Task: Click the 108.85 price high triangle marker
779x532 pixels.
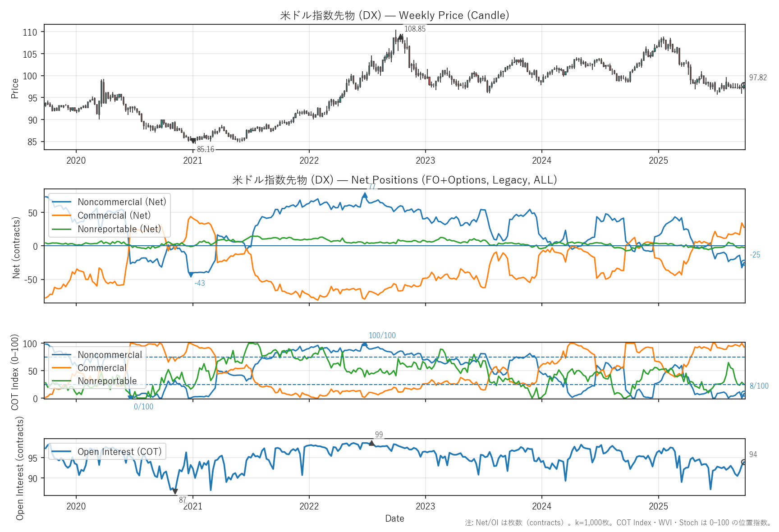Action: 400,37
